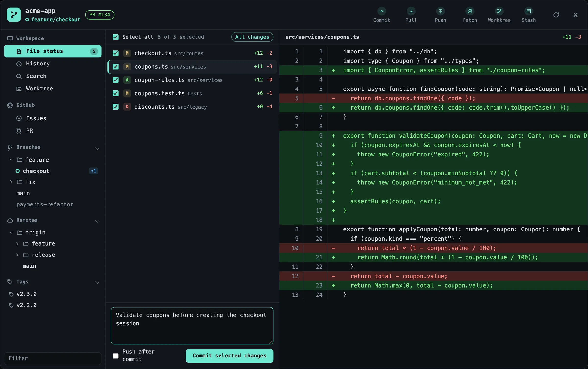The height and width of the screenshot is (369, 588).
Task: Click the M status badge for coupons.test.ts
Action: coord(127,93)
